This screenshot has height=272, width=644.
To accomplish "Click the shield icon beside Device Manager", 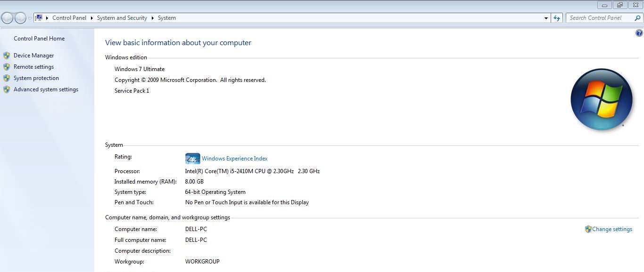I will pyautogui.click(x=7, y=56).
